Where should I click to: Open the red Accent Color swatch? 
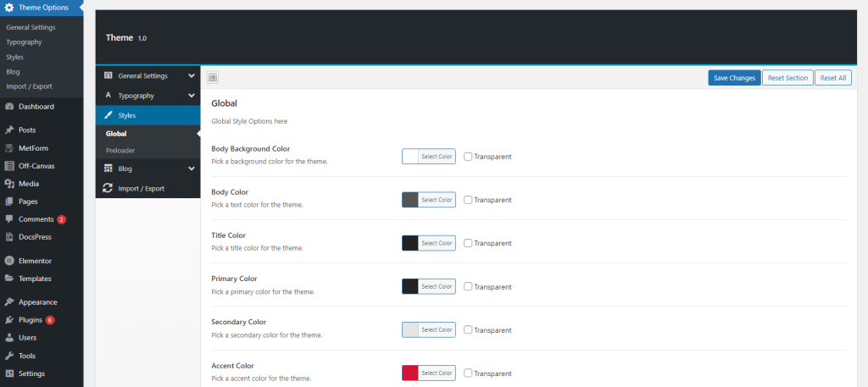pyautogui.click(x=410, y=373)
